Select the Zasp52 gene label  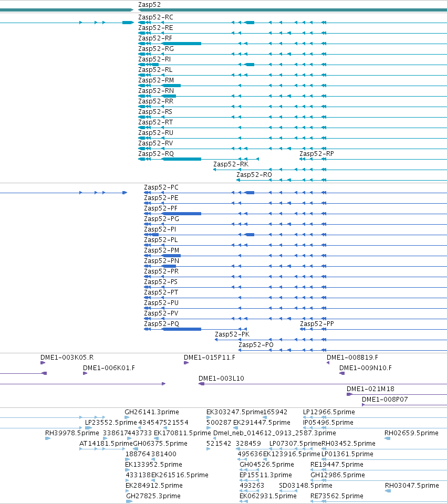[x=149, y=5]
